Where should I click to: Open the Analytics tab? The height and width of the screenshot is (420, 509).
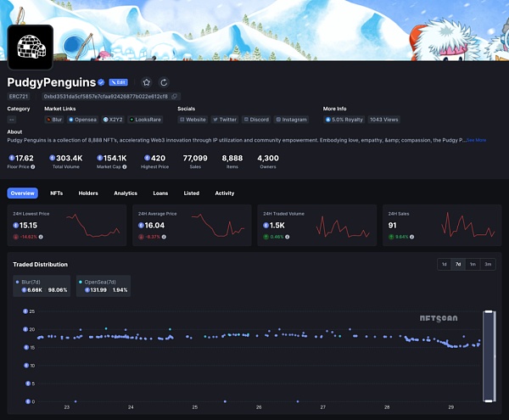(x=126, y=193)
